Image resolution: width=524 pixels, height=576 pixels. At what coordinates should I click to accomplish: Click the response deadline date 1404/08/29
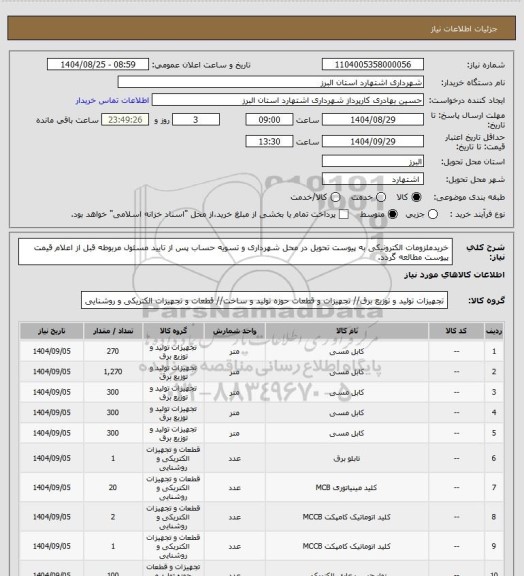[373, 120]
